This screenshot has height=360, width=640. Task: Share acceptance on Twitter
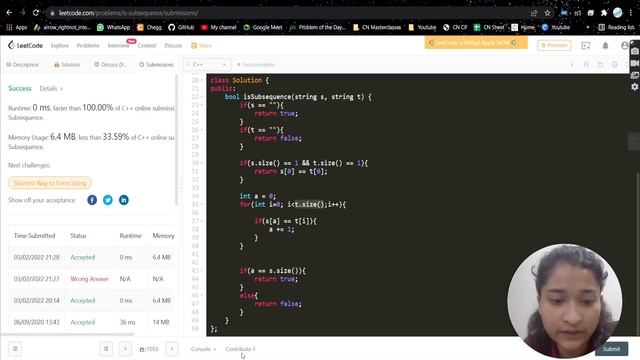pos(108,200)
